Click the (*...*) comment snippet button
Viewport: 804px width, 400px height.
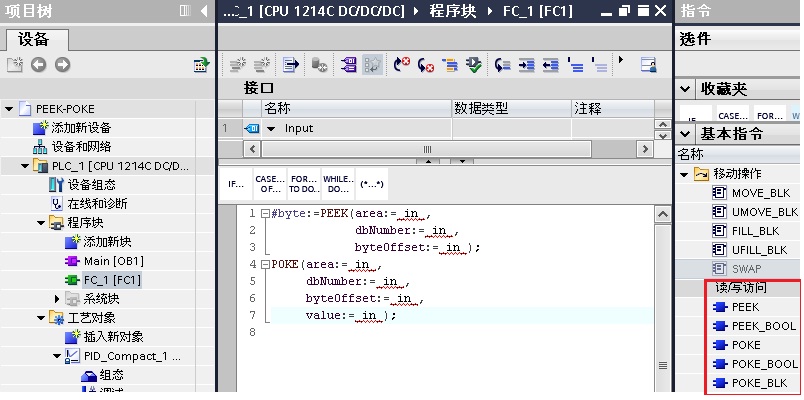372,185
